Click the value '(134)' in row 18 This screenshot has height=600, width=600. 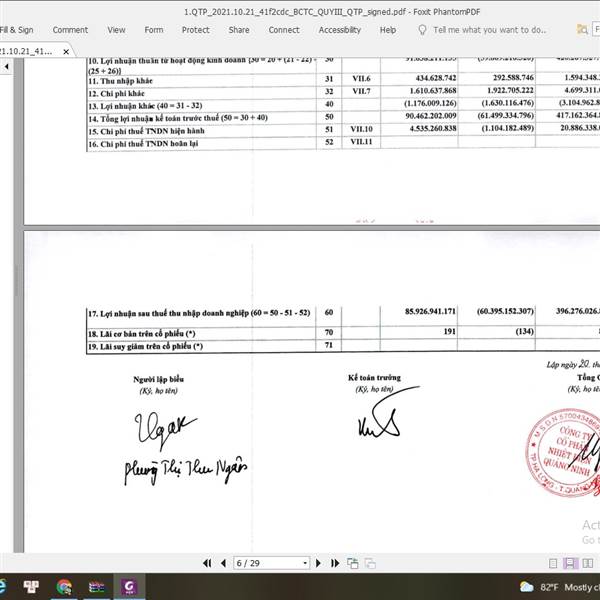coord(524,331)
